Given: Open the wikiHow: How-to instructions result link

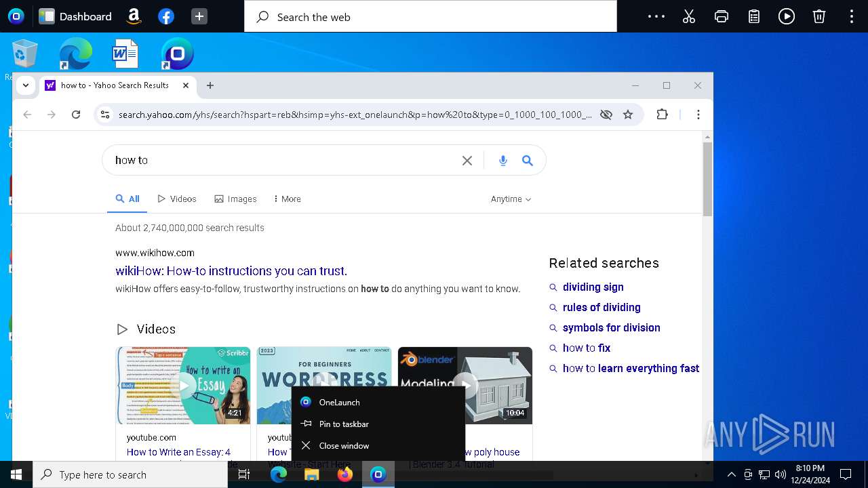Looking at the screenshot, I should click(x=231, y=271).
